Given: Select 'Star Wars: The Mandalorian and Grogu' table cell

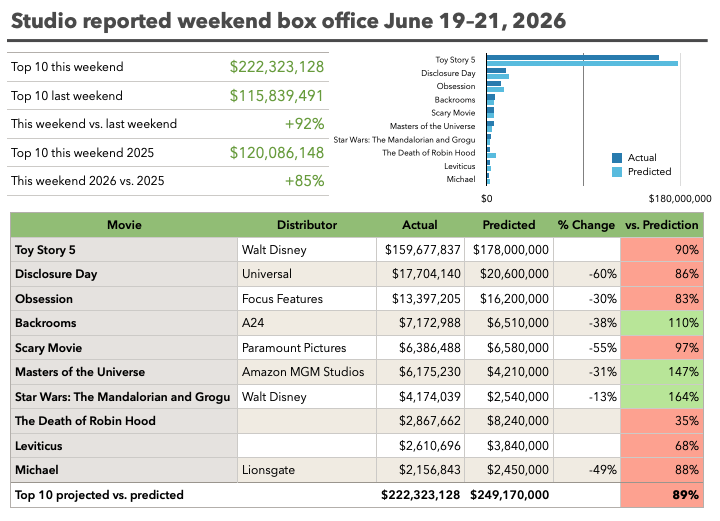Looking at the screenshot, I should (x=124, y=397).
